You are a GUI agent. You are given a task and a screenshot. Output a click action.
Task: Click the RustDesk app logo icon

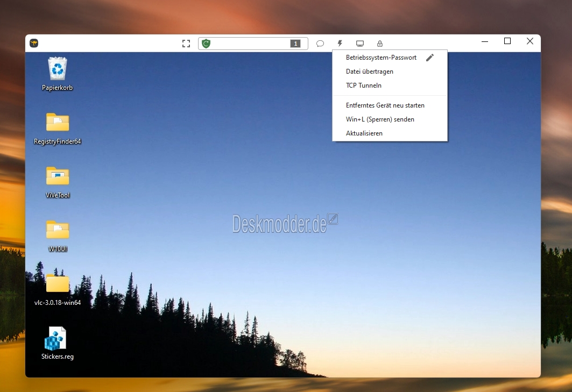(34, 43)
